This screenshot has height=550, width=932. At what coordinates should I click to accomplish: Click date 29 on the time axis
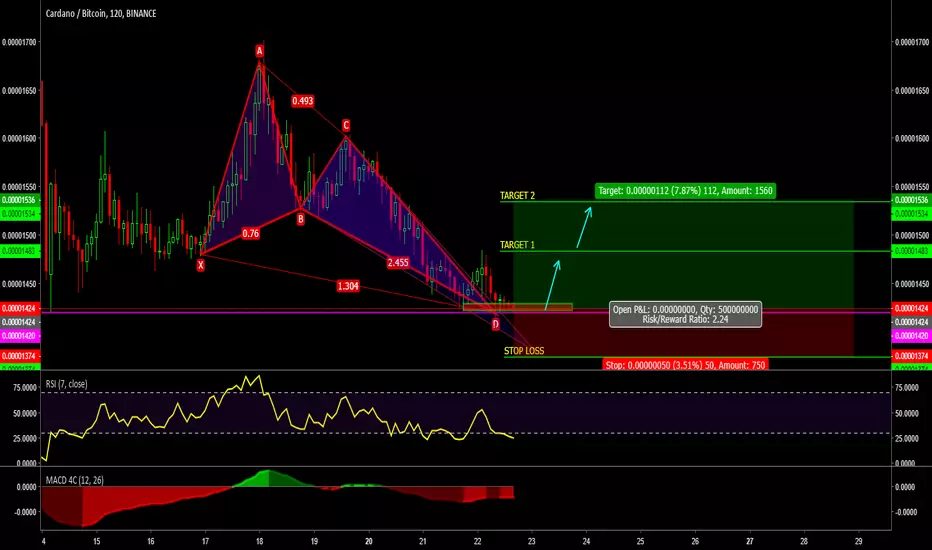pyautogui.click(x=858, y=541)
